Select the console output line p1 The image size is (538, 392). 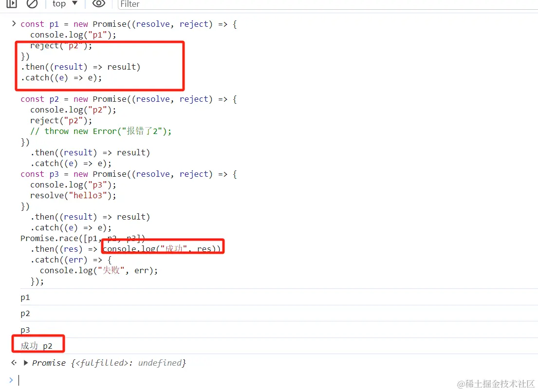(x=25, y=297)
